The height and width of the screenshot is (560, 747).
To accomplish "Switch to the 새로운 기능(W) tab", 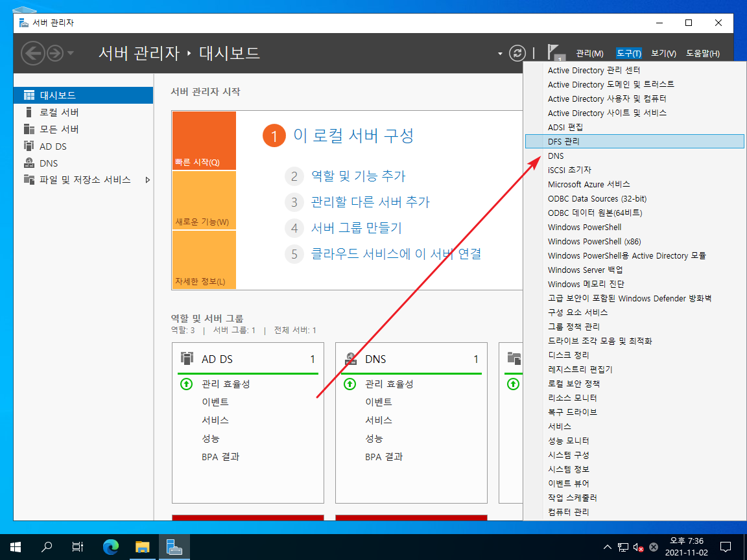I will click(x=204, y=200).
